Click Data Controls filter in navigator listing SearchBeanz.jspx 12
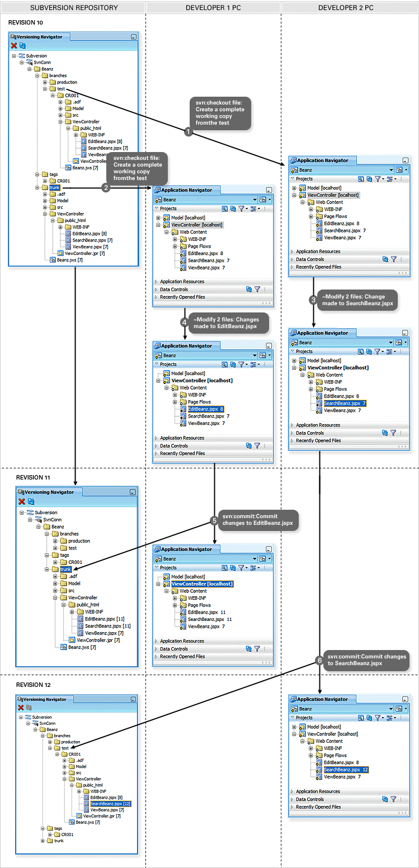Image resolution: width=419 pixels, height=868 pixels. click(x=393, y=799)
